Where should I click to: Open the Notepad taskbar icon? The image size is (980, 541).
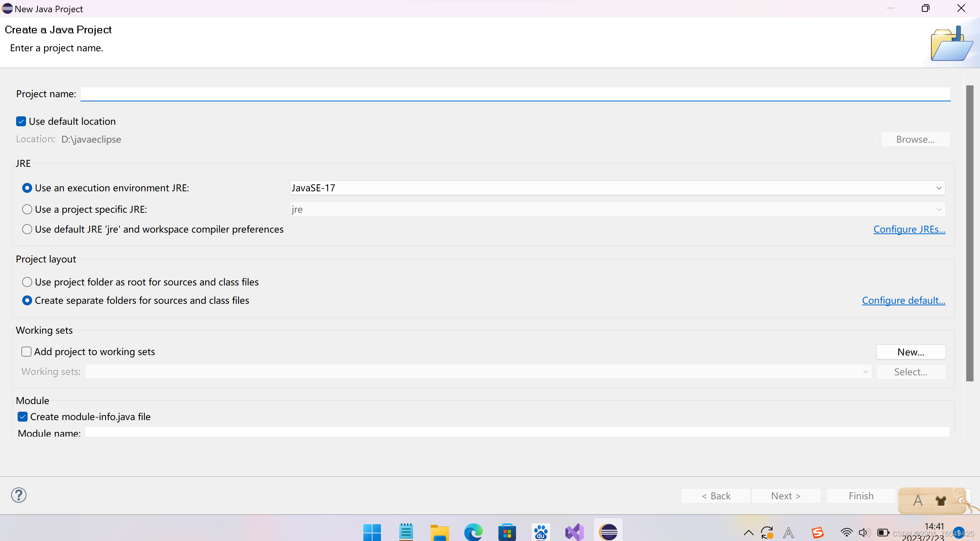point(406,532)
